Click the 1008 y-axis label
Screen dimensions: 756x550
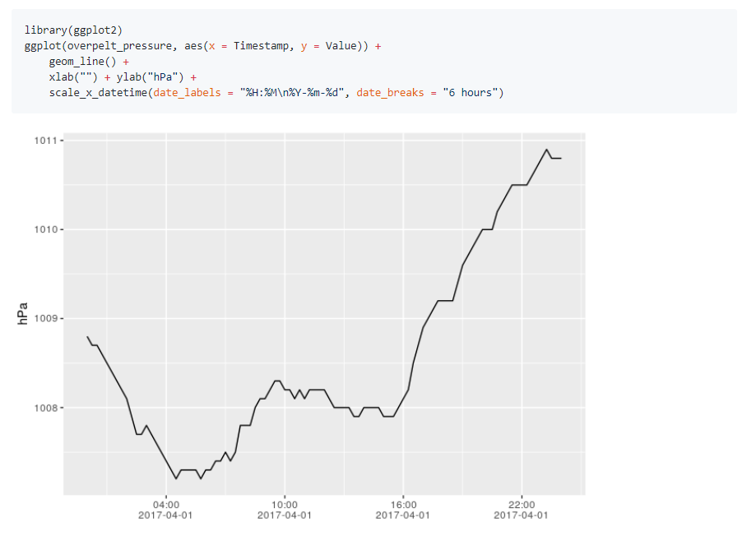(x=45, y=408)
